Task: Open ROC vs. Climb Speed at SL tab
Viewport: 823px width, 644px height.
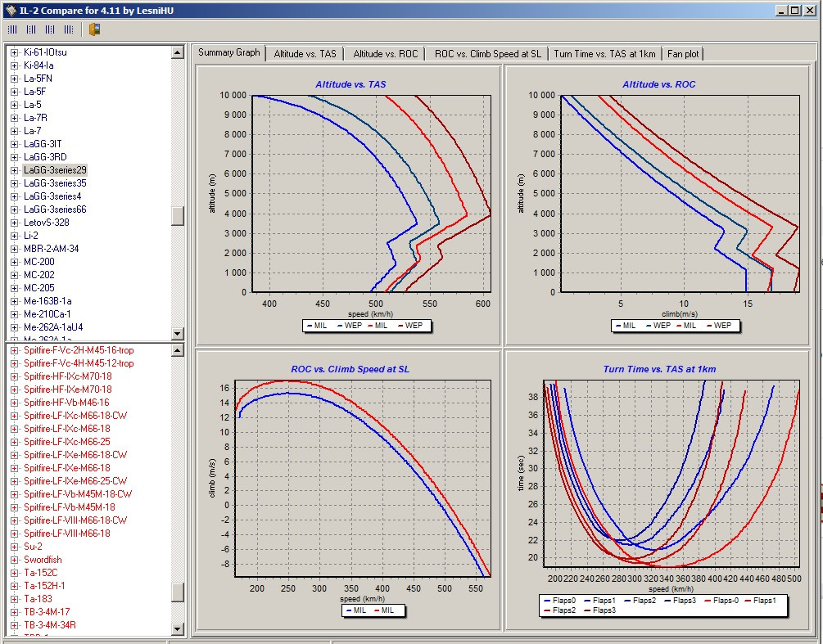Action: click(487, 54)
